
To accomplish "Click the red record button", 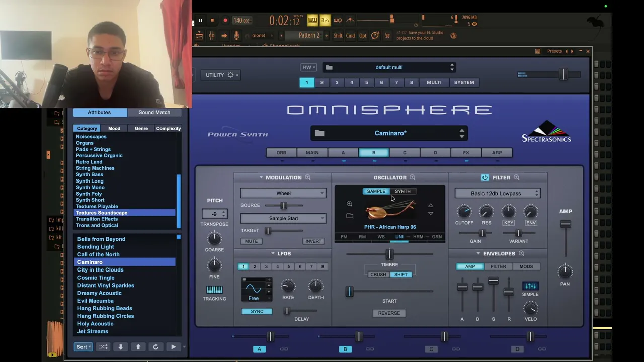I will click(225, 21).
